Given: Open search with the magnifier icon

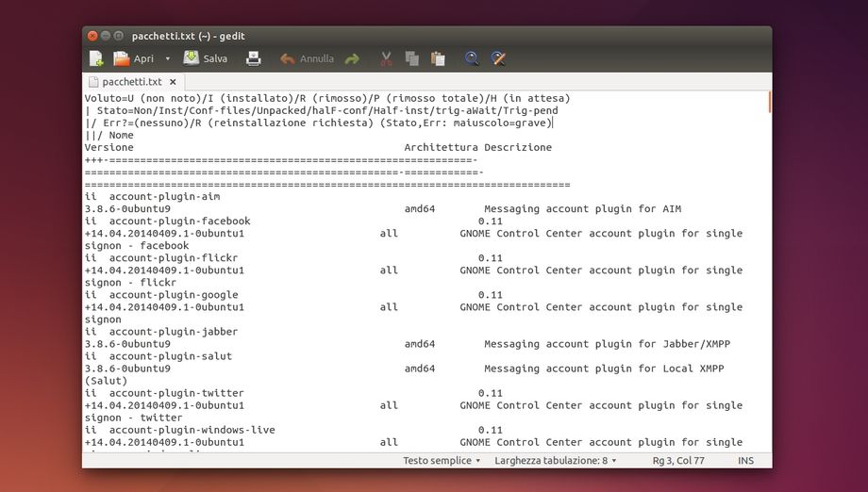Looking at the screenshot, I should pyautogui.click(x=472, y=58).
